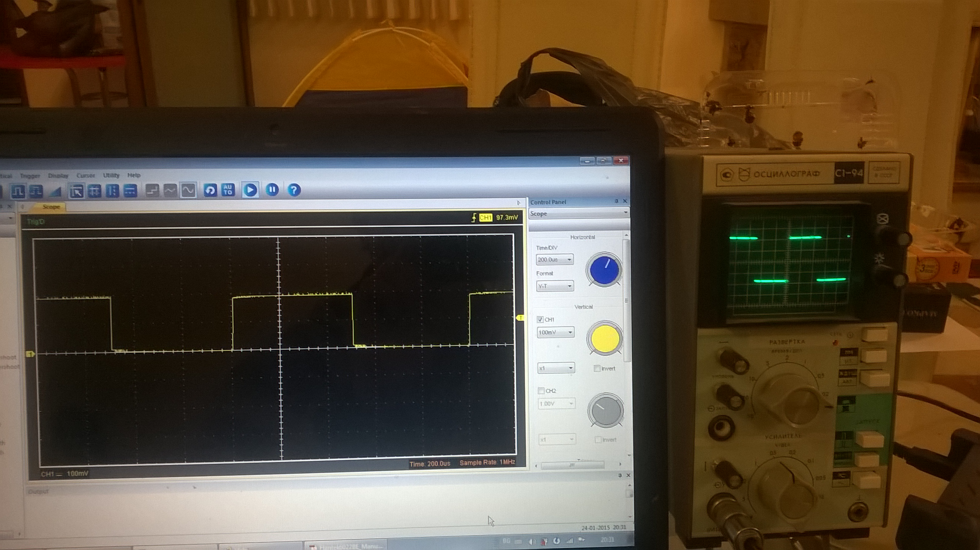Close the Output pane
This screenshot has height=550, width=980.
point(628,475)
